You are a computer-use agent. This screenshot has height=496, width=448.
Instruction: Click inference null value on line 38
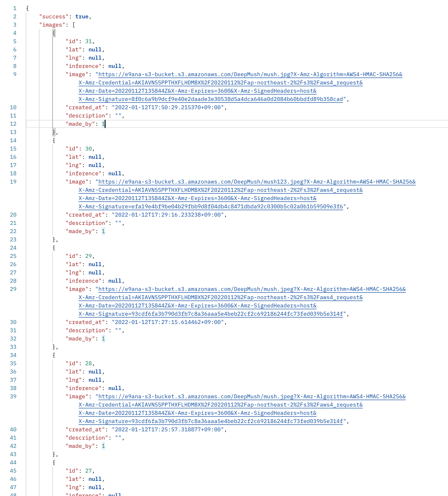pyautogui.click(x=115, y=388)
